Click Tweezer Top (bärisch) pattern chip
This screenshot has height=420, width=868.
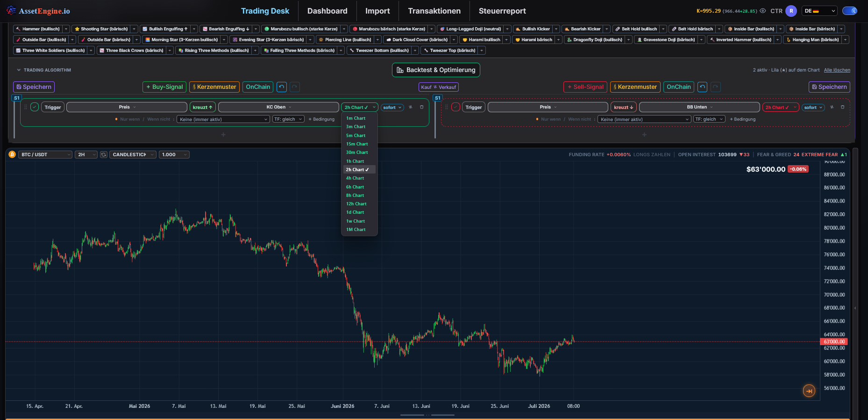pos(449,51)
